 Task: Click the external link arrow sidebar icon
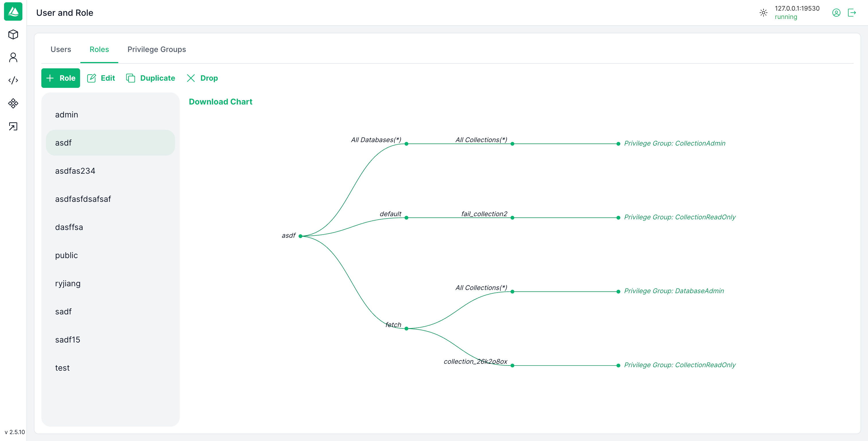pyautogui.click(x=13, y=126)
